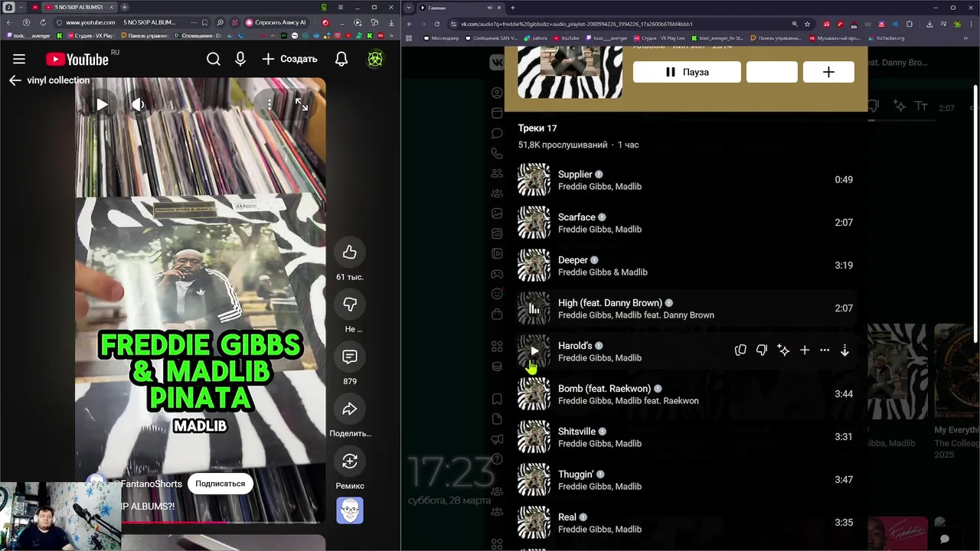Open FantanoShorts channel link
The height and width of the screenshot is (551, 980).
[152, 484]
